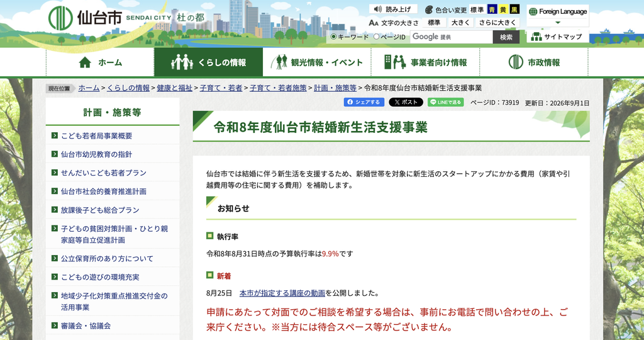Screen dimensions: 644x340
Task: Select the ページID radio button
Action: (376, 37)
